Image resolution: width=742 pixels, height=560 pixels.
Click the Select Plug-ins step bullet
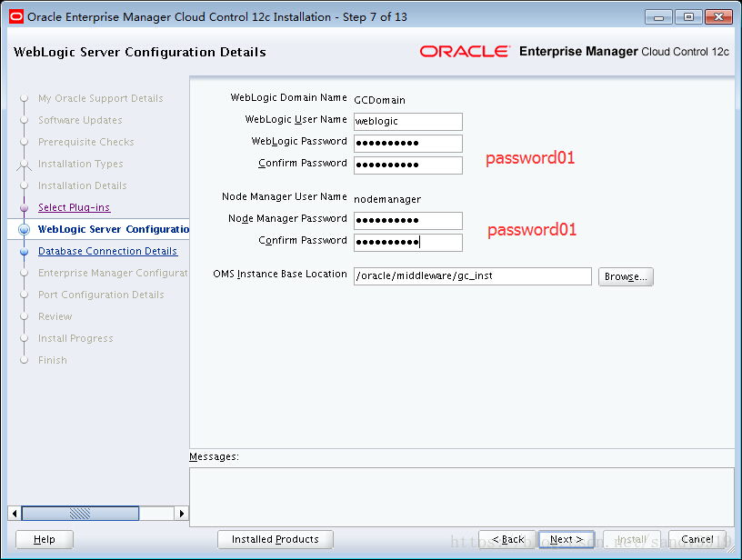(x=25, y=207)
